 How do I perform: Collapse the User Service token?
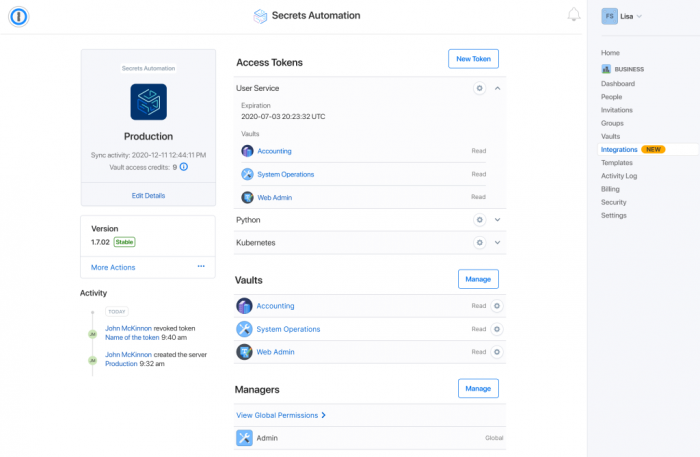497,88
